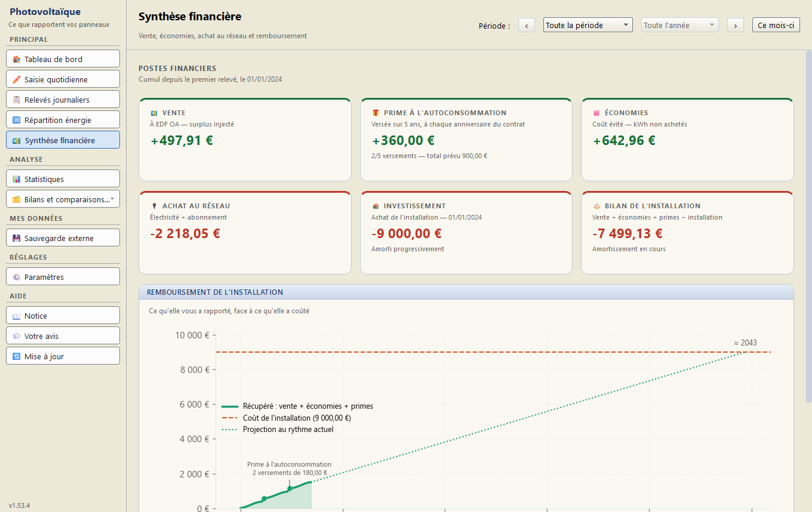812x512 pixels.
Task: Click the gift icon on the Prime à l'autoconsommation card
Action: pyautogui.click(x=376, y=113)
